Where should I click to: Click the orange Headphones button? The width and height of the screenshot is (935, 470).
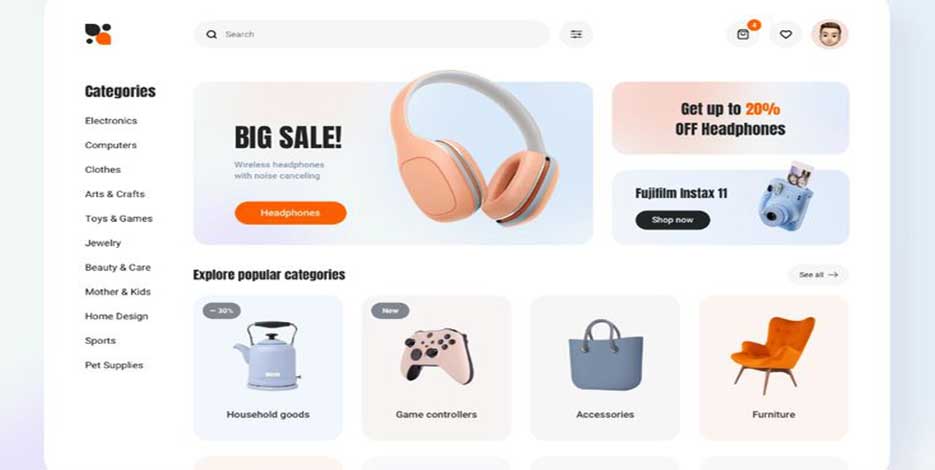coord(290,213)
